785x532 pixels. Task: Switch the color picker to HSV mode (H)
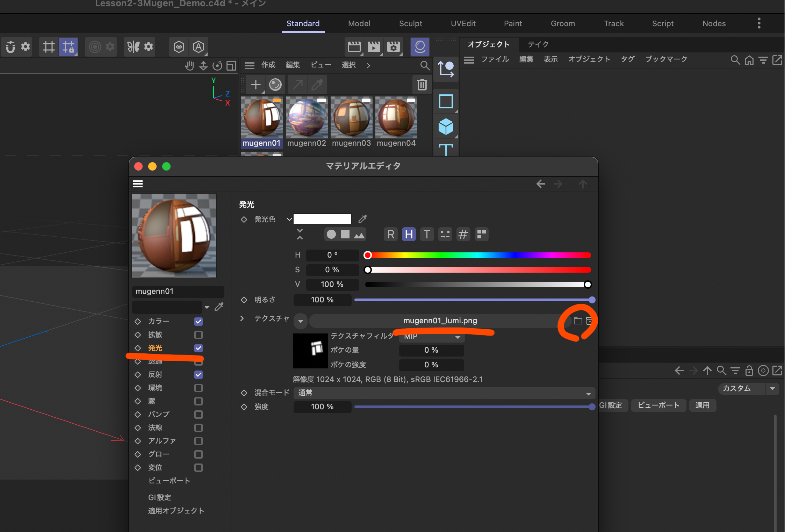pos(409,234)
